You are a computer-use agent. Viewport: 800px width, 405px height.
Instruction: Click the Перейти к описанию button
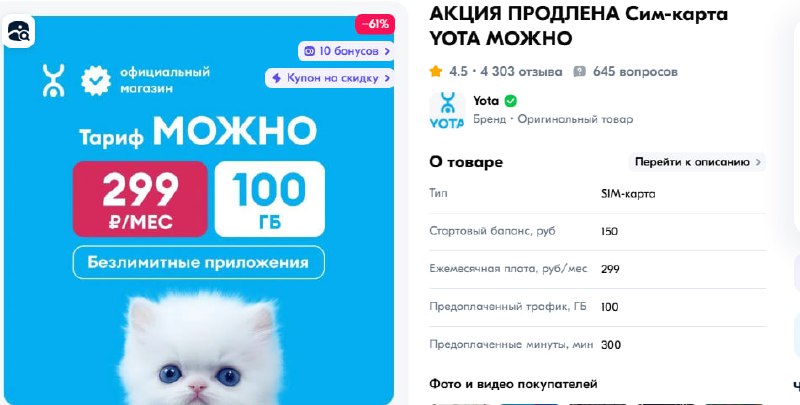tap(697, 162)
